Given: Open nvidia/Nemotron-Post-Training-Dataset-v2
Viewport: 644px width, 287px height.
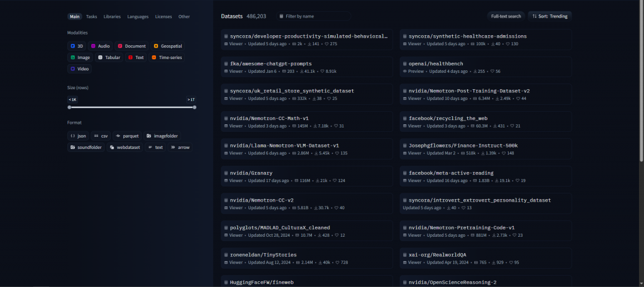Looking at the screenshot, I should coord(486,94).
